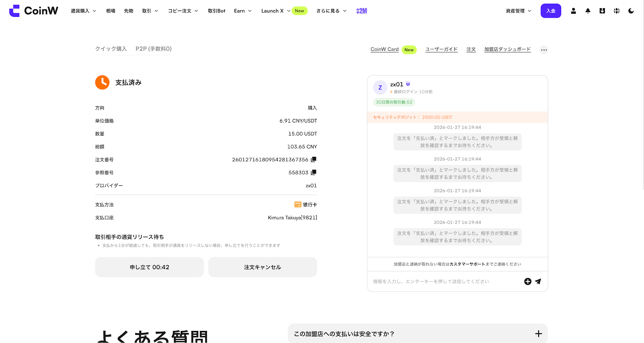Image resolution: width=644 pixels, height=343 pixels.
Task: Open the user profile icon
Action: coord(573,11)
